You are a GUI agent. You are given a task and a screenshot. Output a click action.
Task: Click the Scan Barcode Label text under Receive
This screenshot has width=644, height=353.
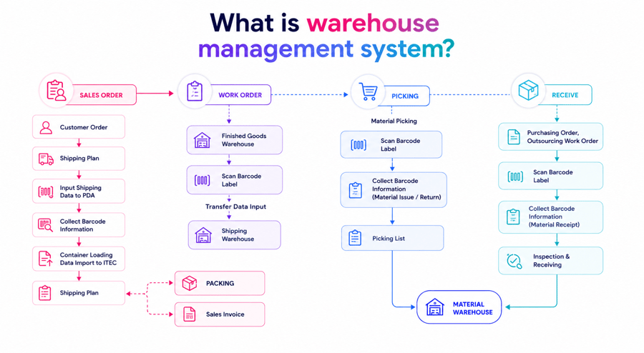(x=553, y=176)
